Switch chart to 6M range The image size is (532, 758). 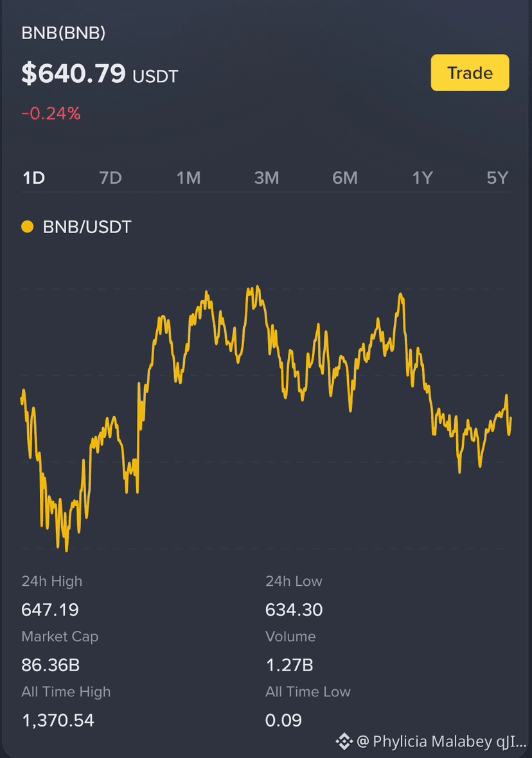(x=345, y=178)
